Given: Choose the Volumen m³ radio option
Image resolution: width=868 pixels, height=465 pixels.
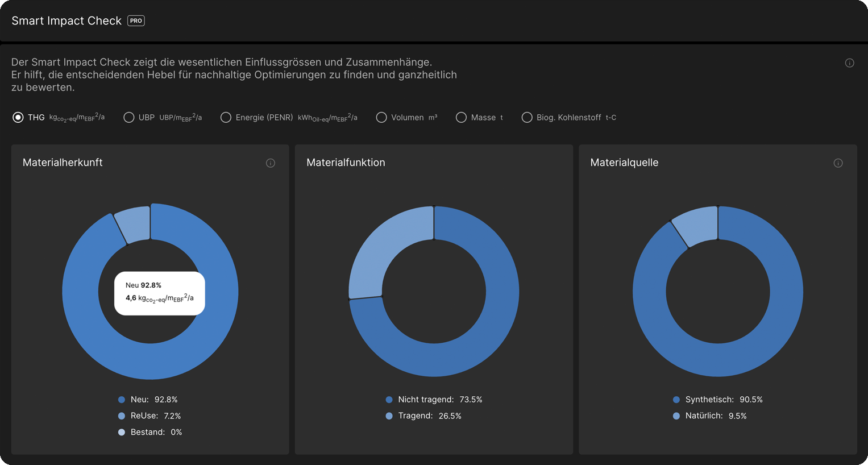Looking at the screenshot, I should (381, 117).
